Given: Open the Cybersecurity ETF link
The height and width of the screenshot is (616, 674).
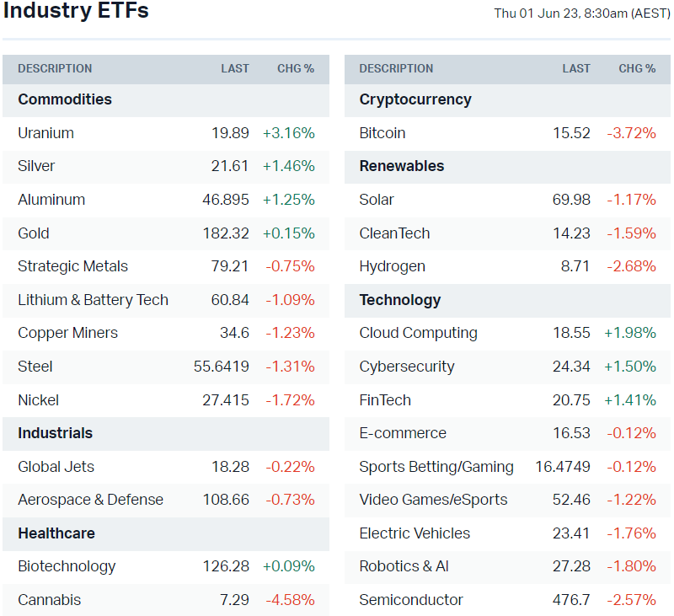Looking at the screenshot, I should click(x=406, y=367).
